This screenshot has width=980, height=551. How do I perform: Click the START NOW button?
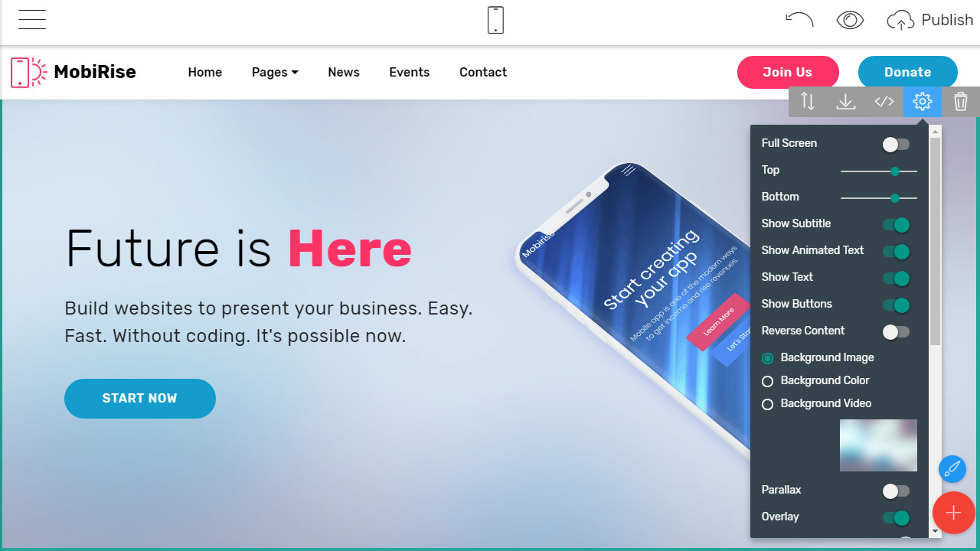point(140,399)
